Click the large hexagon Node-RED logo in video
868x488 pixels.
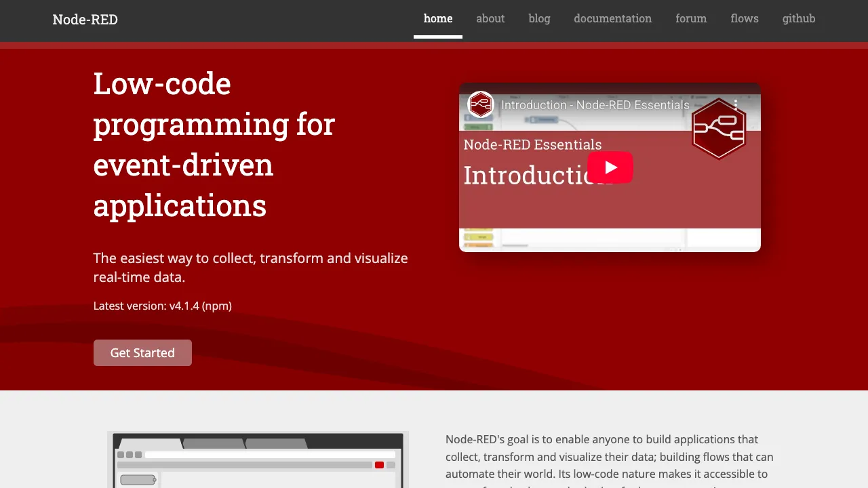point(718,129)
